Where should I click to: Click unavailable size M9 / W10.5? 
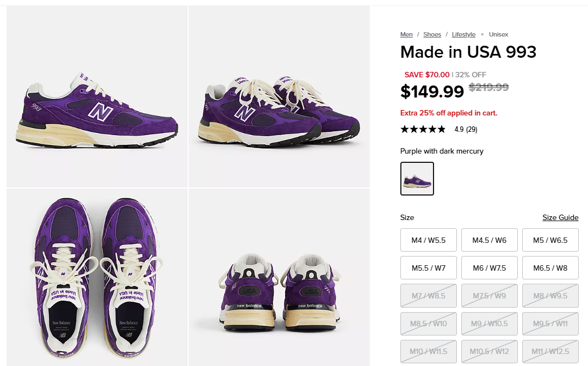(490, 324)
